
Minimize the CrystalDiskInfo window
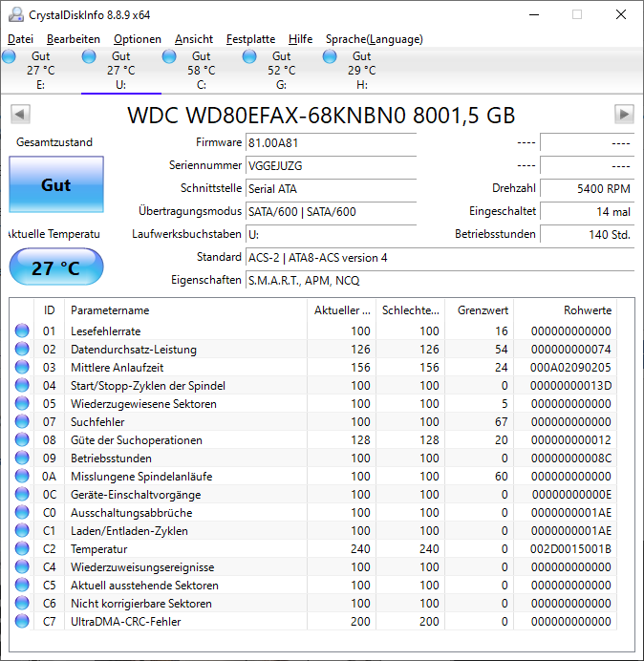point(534,14)
